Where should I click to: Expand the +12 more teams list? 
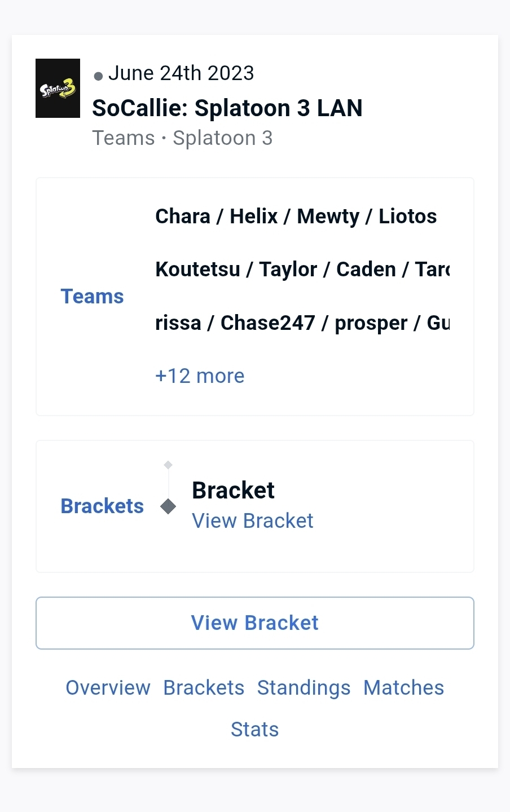click(200, 376)
